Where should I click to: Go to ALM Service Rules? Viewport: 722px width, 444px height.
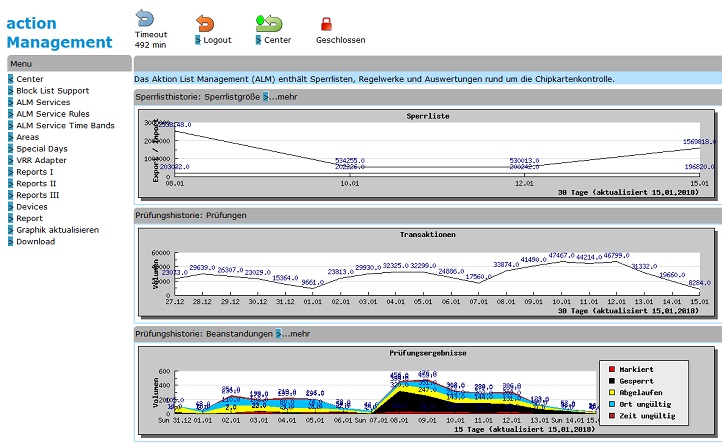point(52,114)
